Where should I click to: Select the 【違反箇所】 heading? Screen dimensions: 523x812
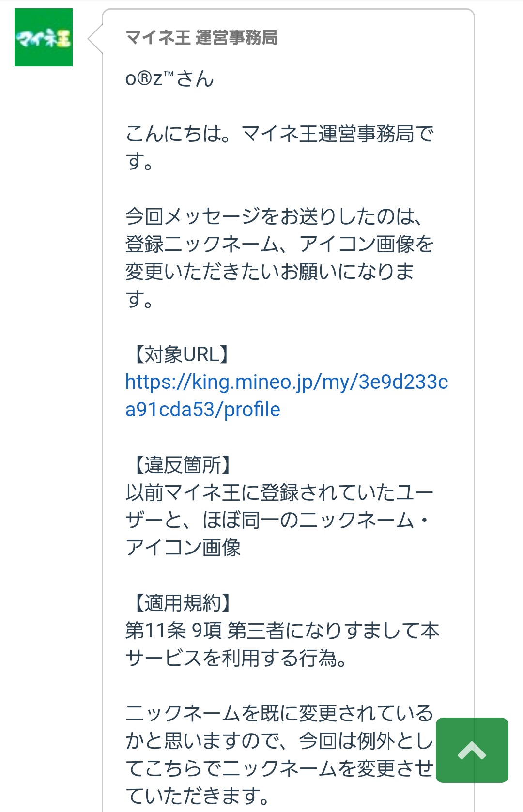[x=178, y=465]
